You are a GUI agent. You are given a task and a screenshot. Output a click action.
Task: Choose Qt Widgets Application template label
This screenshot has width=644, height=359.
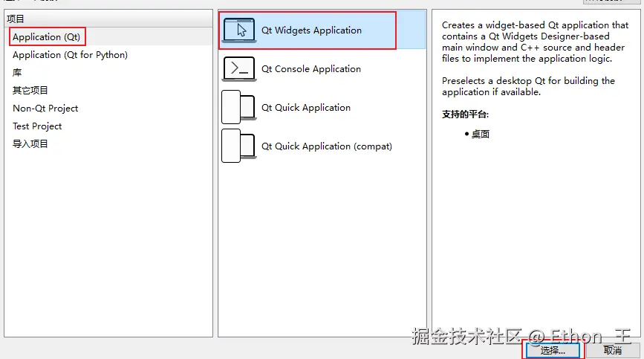click(x=311, y=30)
